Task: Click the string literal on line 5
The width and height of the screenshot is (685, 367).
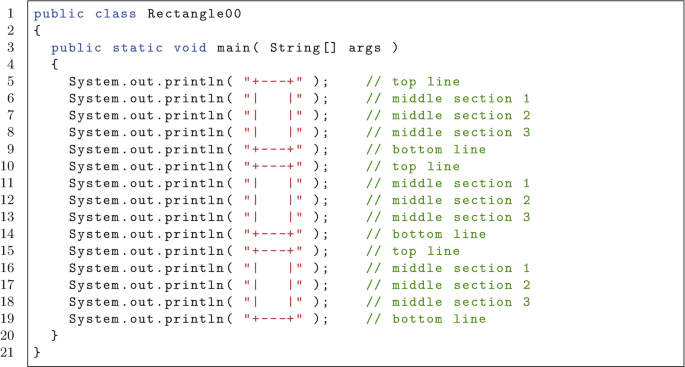Action: coord(273,82)
